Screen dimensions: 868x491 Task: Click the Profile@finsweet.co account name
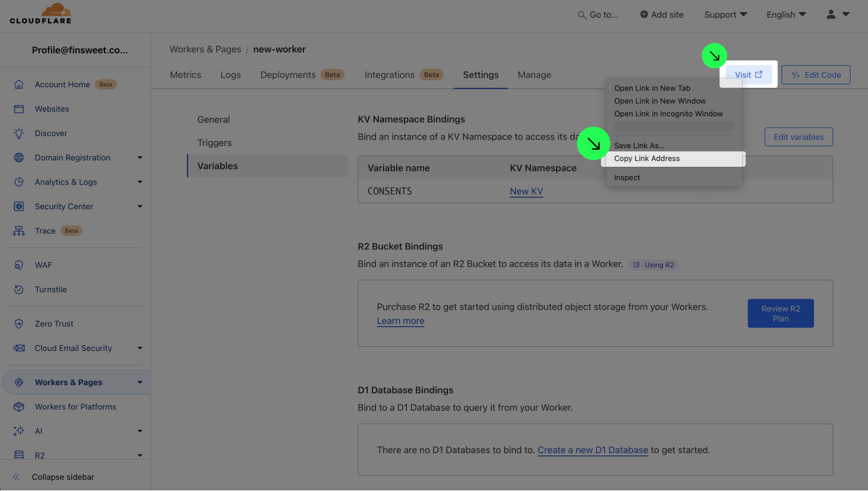[x=80, y=50]
